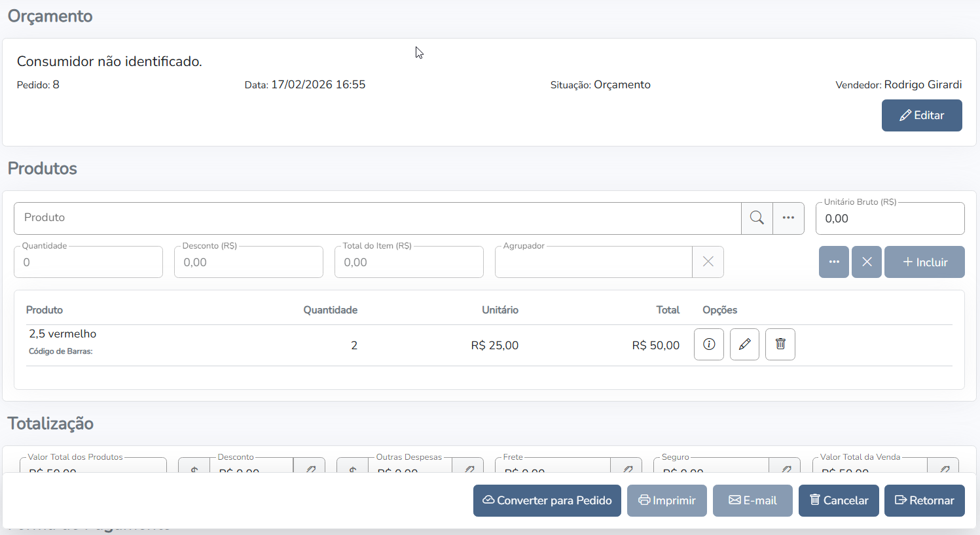The image size is (980, 535).
Task: Select the Desconto (R$) input field
Action: pos(249,262)
